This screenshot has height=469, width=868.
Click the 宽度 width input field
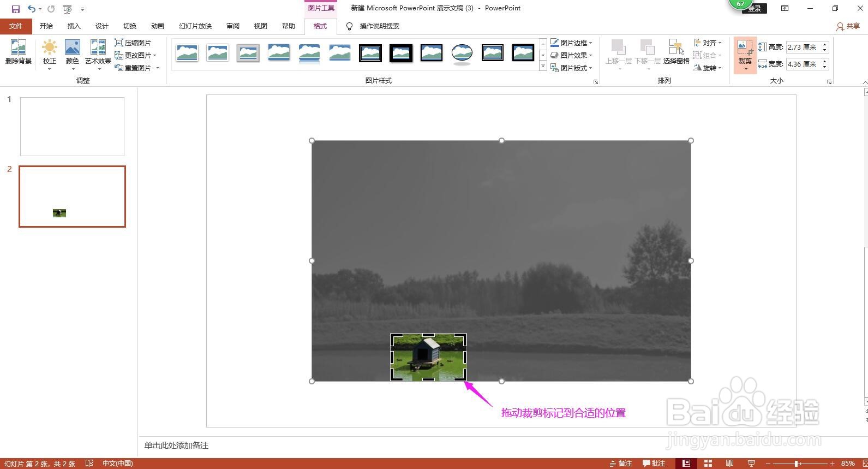coord(803,64)
